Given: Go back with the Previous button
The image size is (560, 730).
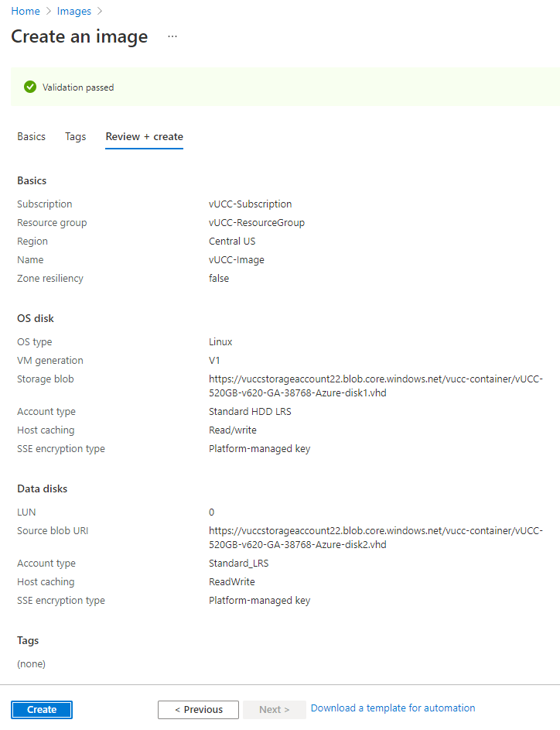Looking at the screenshot, I should pyautogui.click(x=198, y=709).
